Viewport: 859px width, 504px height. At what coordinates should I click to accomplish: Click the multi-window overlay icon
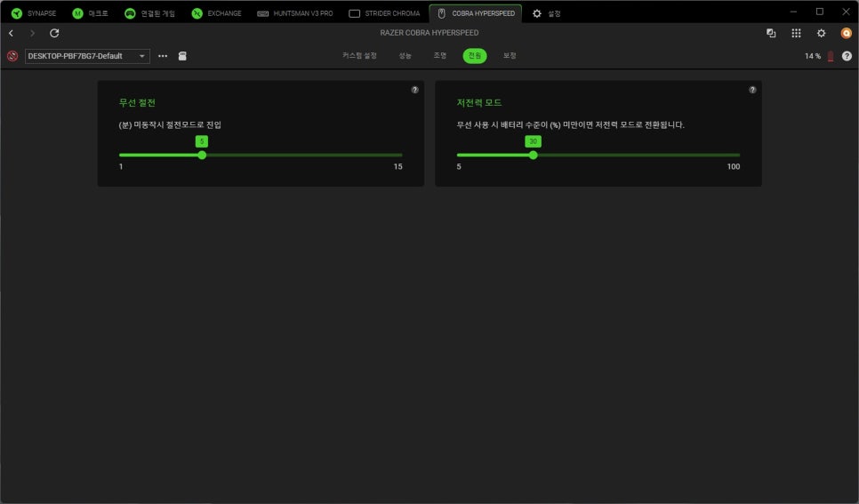[771, 34]
